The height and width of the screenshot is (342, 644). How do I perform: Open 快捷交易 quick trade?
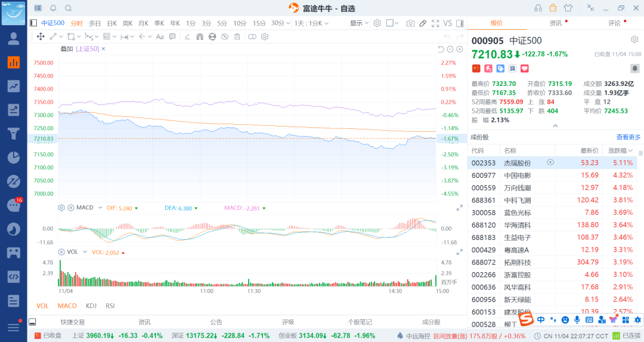(x=72, y=322)
